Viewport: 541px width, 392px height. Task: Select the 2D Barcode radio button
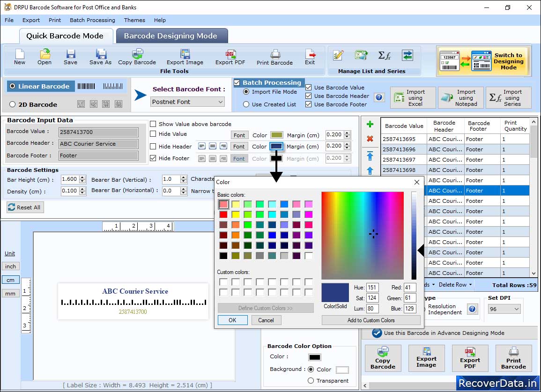[x=12, y=104]
